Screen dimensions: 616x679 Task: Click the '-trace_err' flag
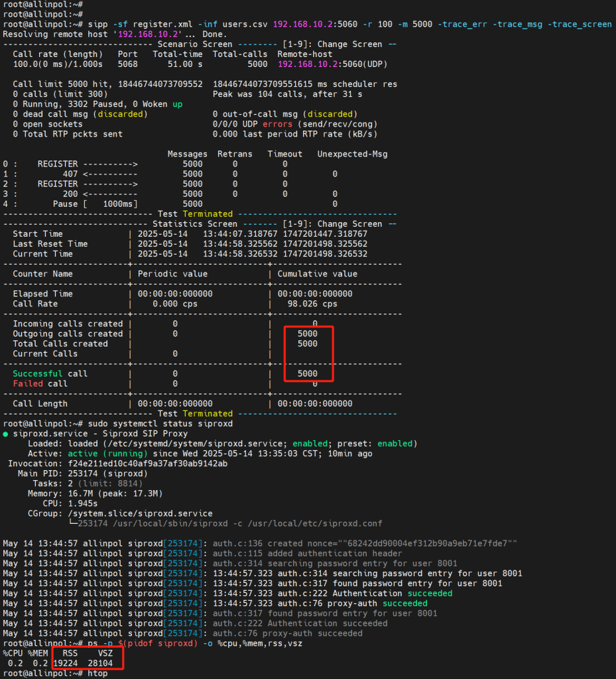coord(462,25)
